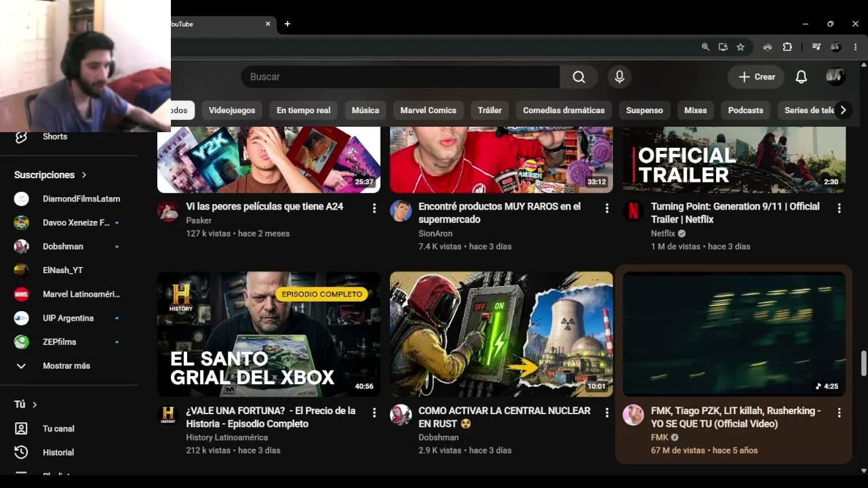Click the magnifier search button
The width and height of the screenshot is (868, 488).
(x=578, y=77)
